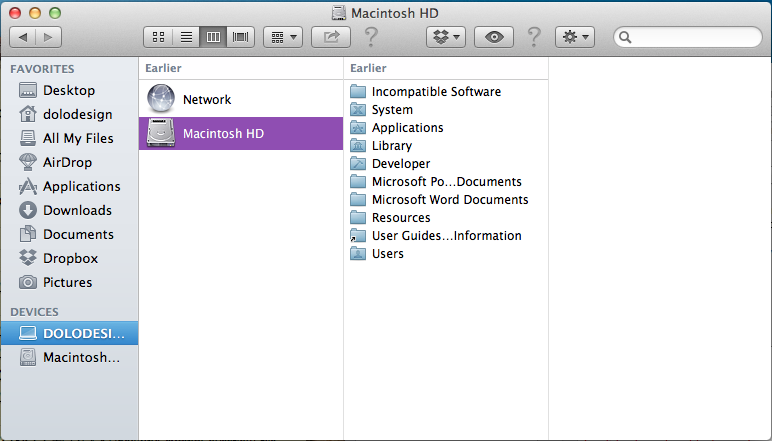This screenshot has height=441, width=772.
Task: Open Microsoft Word Documents folder
Action: pyautogui.click(x=446, y=199)
